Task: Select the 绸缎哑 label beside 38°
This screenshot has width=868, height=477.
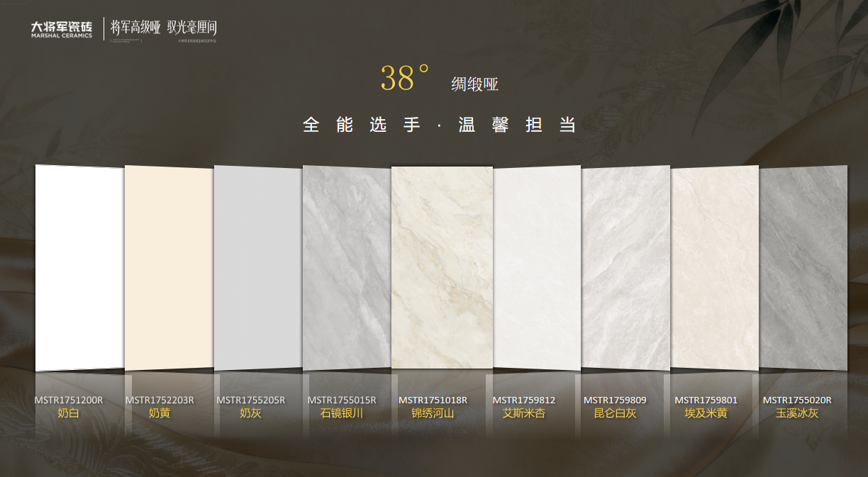Action: [474, 85]
